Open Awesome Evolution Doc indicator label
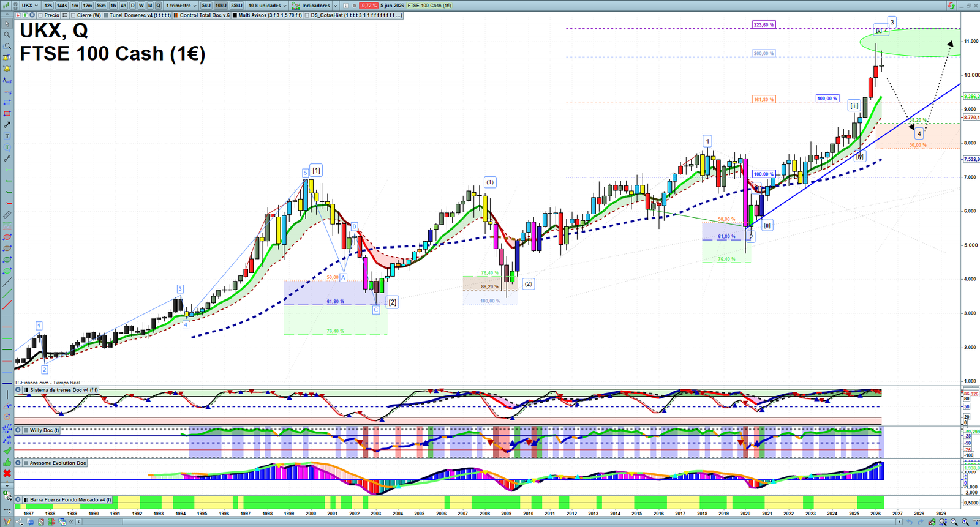 point(58,463)
